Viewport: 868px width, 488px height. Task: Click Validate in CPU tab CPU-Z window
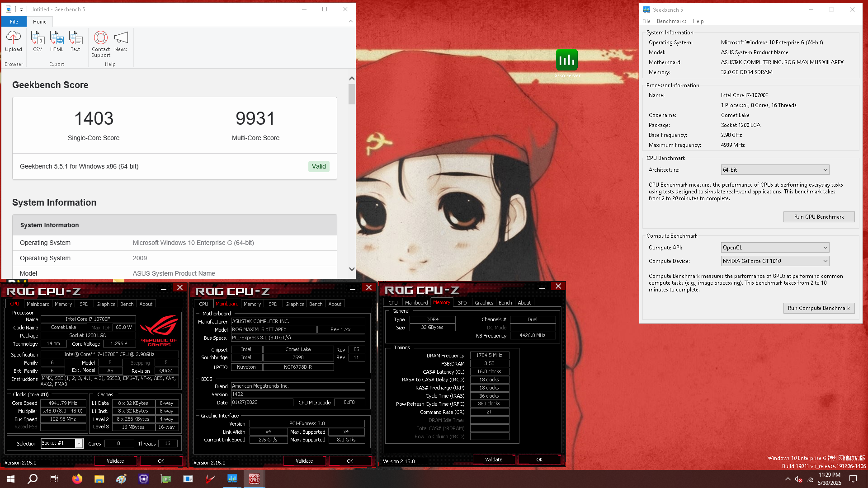point(115,461)
